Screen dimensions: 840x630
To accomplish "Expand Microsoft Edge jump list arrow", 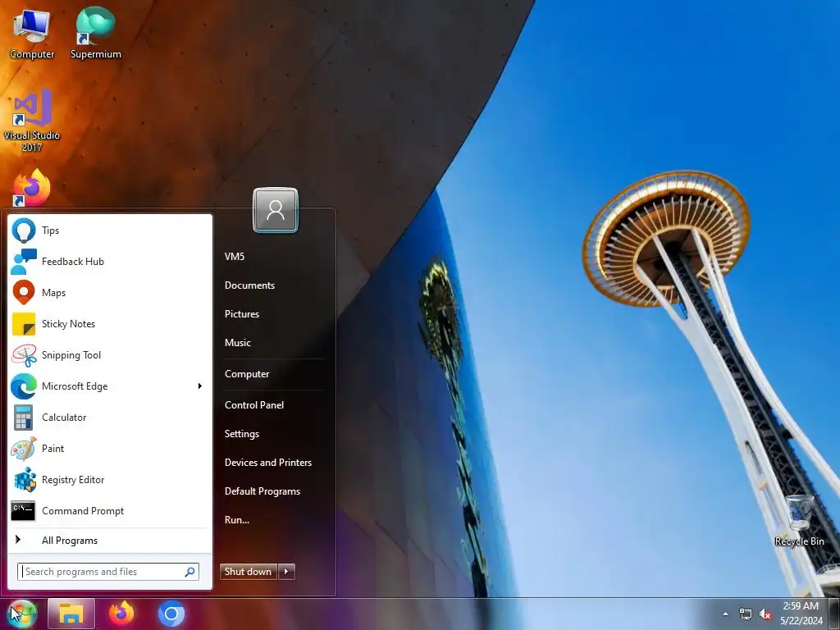I will pyautogui.click(x=200, y=386).
